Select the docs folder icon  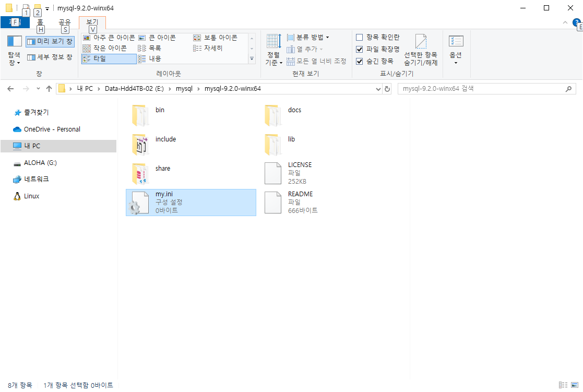coord(272,115)
